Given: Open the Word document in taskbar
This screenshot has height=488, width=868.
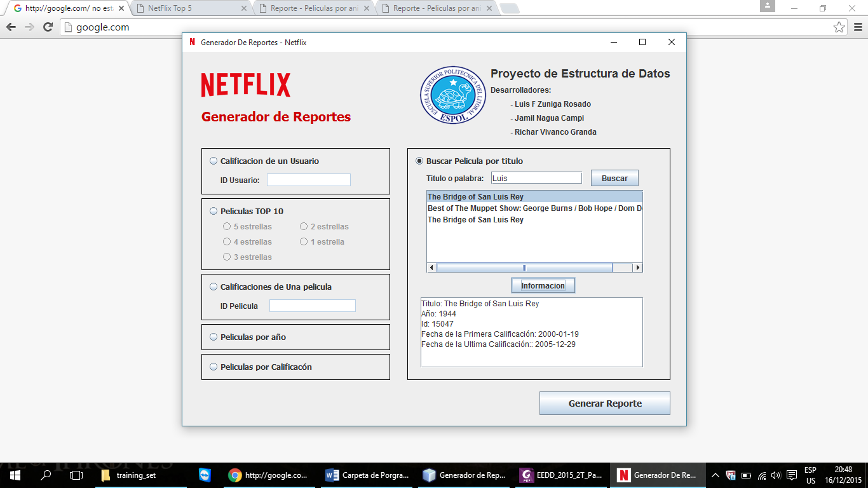Looking at the screenshot, I should coord(365,475).
